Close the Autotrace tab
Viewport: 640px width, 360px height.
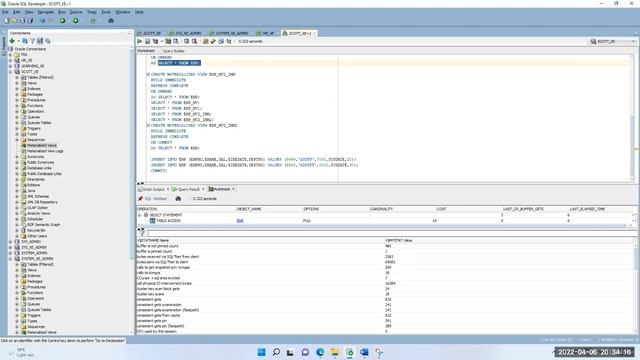233,189
